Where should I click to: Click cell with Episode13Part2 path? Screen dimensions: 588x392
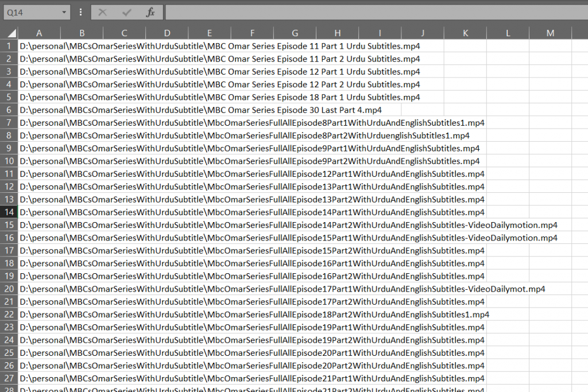point(252,199)
